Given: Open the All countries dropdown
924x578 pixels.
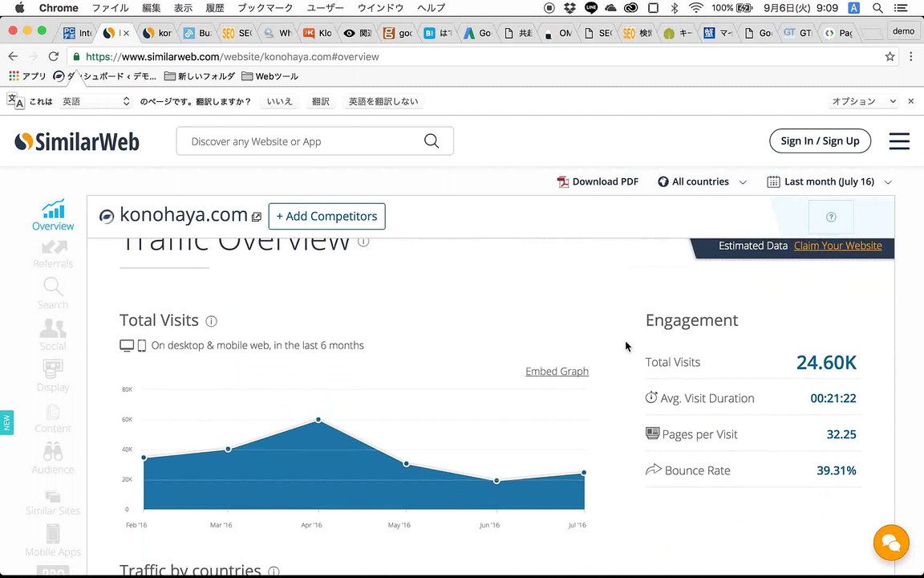Looking at the screenshot, I should pos(702,181).
